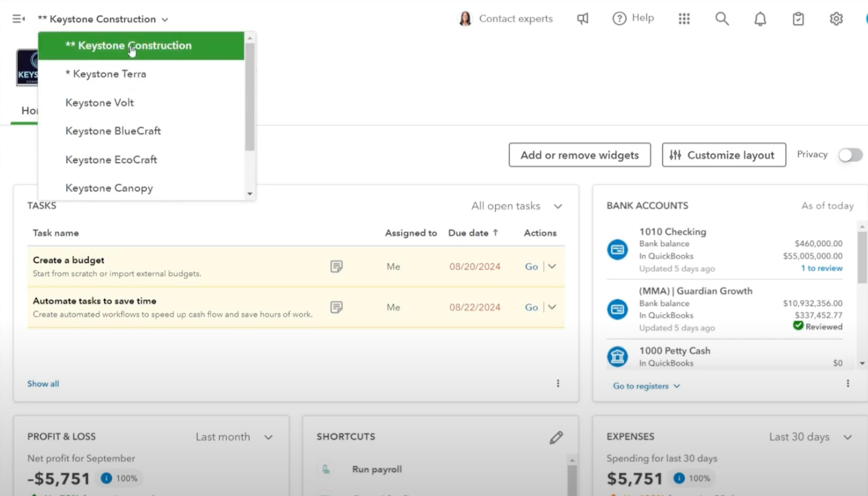Click Add or remove widgets button

click(579, 155)
